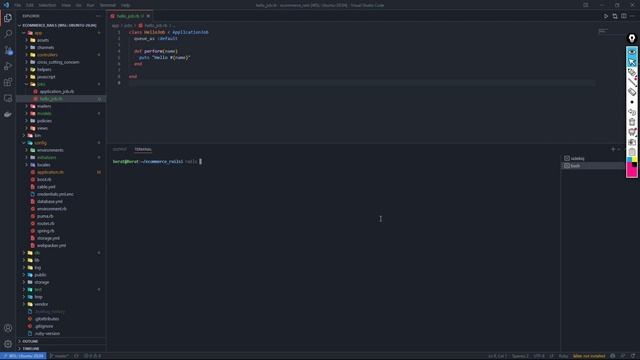Click the Open Changes icon in editor toolbar

615,16
